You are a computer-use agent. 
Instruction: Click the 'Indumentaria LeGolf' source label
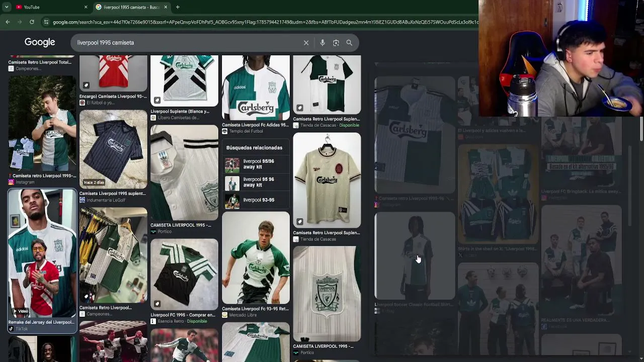coord(106,200)
